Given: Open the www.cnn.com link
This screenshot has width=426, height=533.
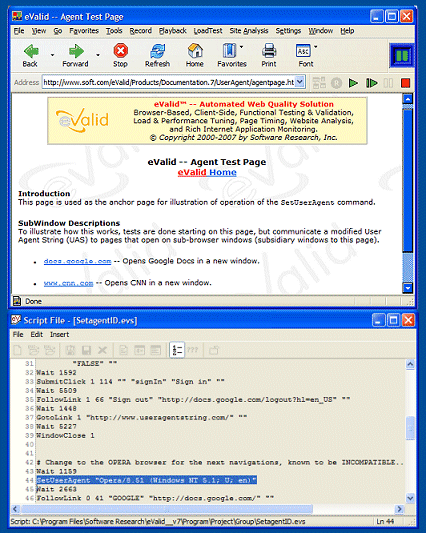Looking at the screenshot, I should tap(68, 283).
